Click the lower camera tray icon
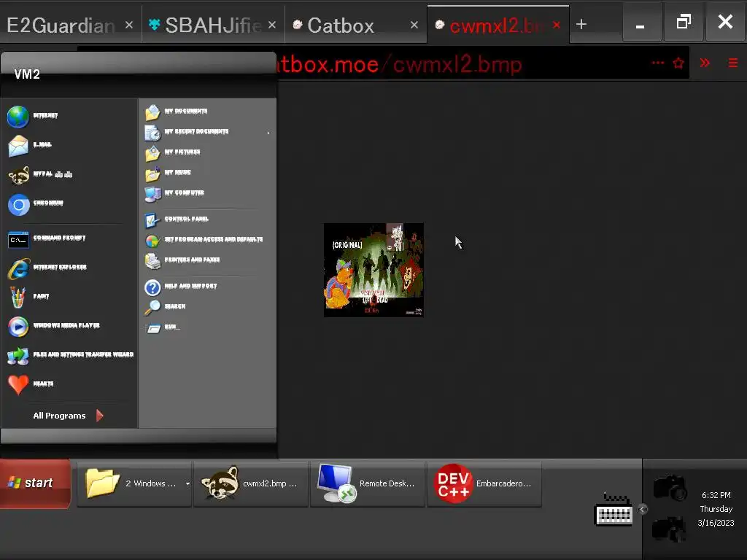Image resolution: width=747 pixels, height=560 pixels. (x=669, y=528)
